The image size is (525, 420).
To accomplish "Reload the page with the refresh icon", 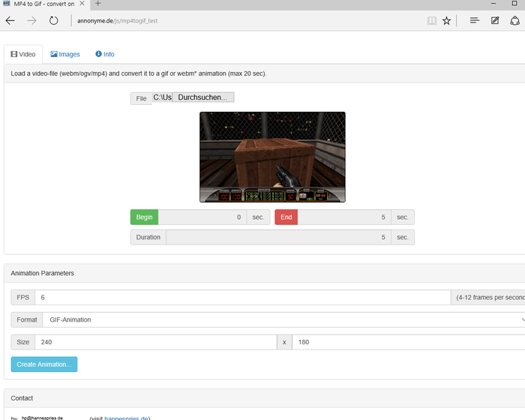I will click(53, 21).
